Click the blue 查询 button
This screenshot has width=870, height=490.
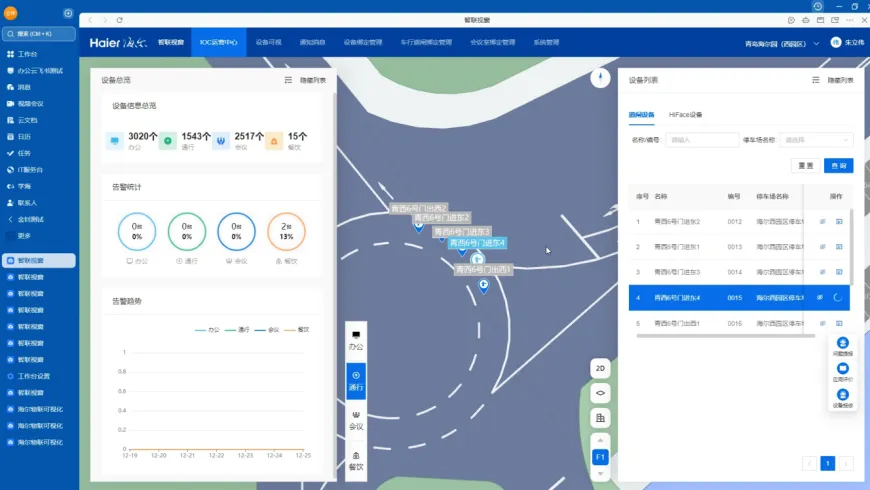tap(838, 165)
